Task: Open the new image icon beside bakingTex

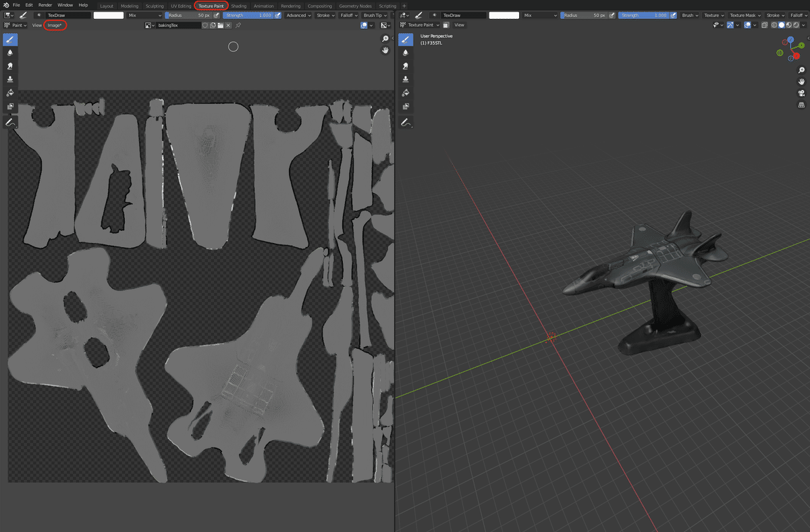Action: [x=213, y=25]
